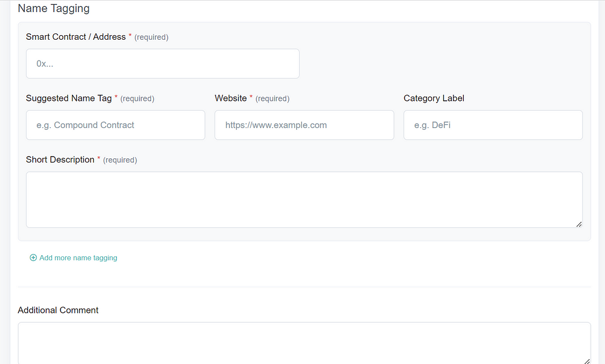Click the Name Tagging section heading
This screenshot has height=364, width=605.
click(54, 9)
